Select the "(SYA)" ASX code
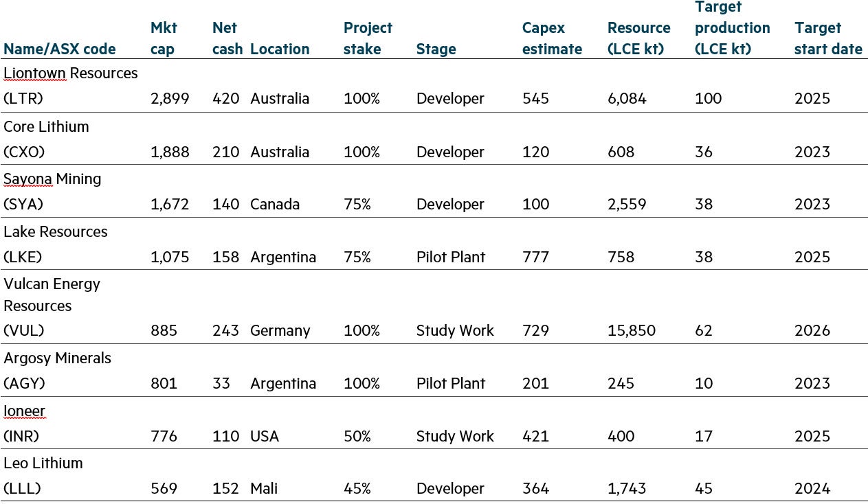The height and width of the screenshot is (504, 868). [24, 204]
